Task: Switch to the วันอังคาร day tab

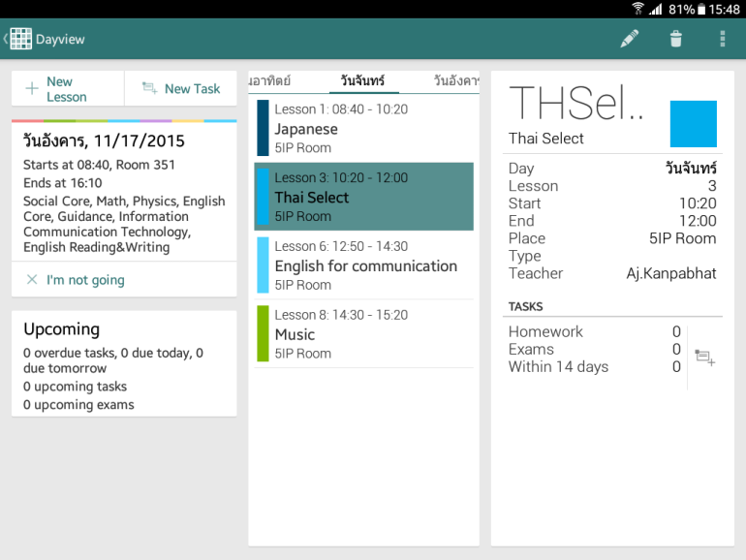Action: pyautogui.click(x=457, y=81)
